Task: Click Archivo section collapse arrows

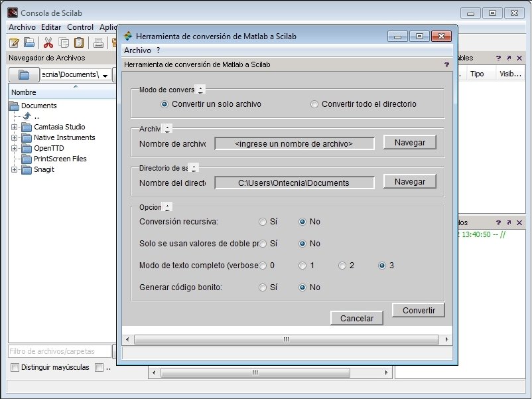Action: pyautogui.click(x=167, y=129)
